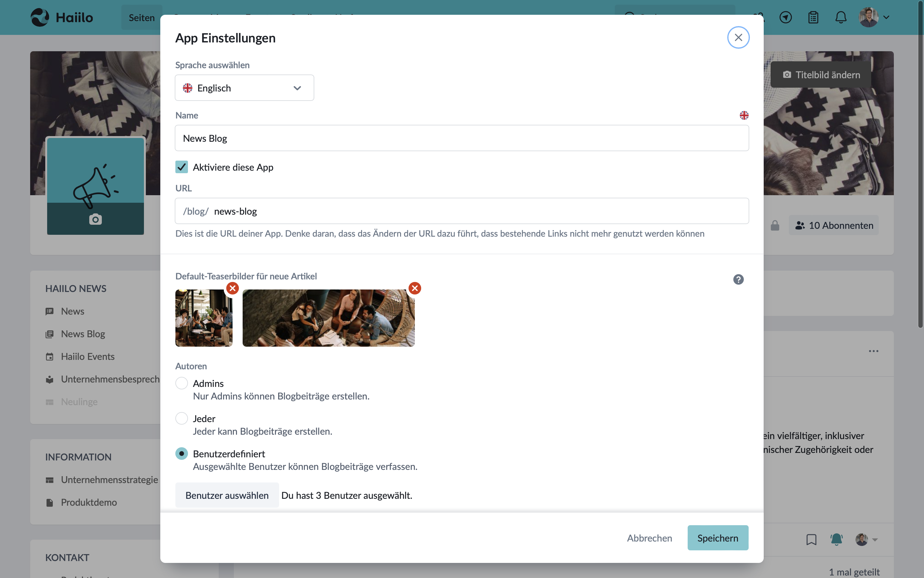
Task: Open the Sprache auswählen dropdown
Action: (244, 88)
